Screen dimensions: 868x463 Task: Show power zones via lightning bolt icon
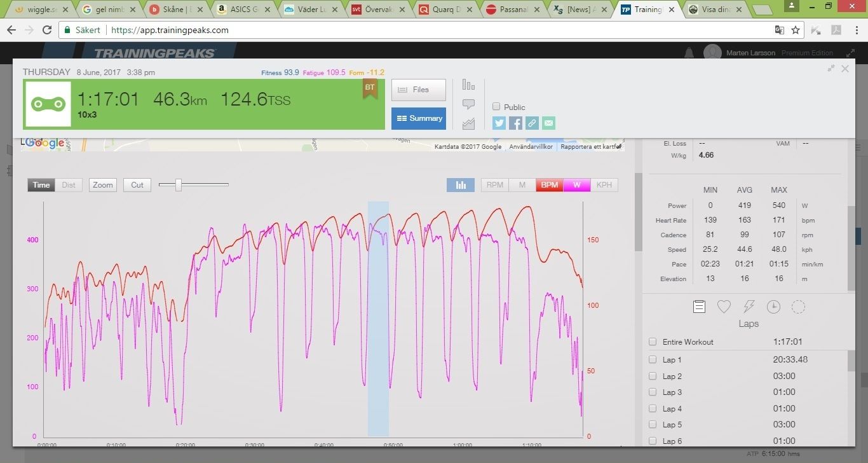(x=749, y=307)
